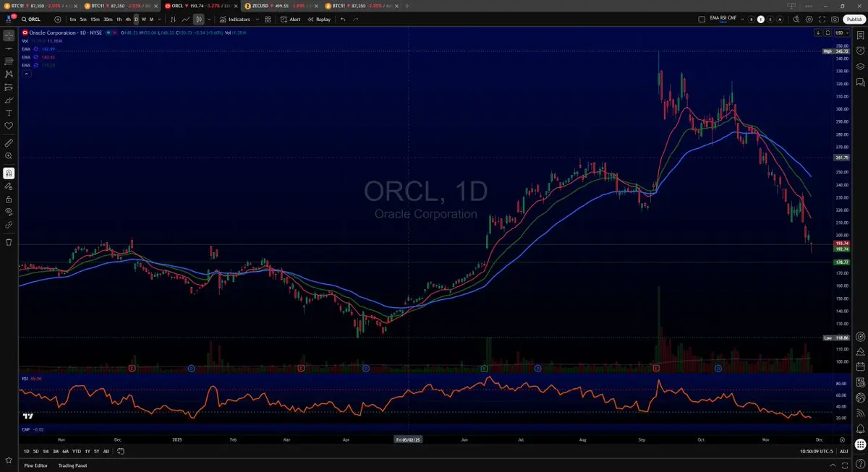Viewport: 868px width, 472px height.
Task: Open the layout setup square icon
Action: [x=702, y=20]
